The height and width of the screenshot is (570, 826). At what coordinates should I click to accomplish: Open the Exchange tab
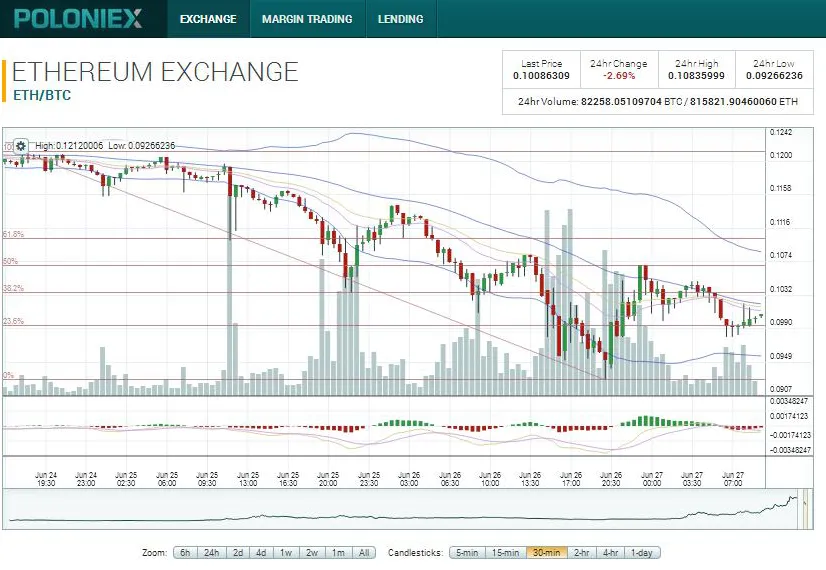(x=208, y=19)
